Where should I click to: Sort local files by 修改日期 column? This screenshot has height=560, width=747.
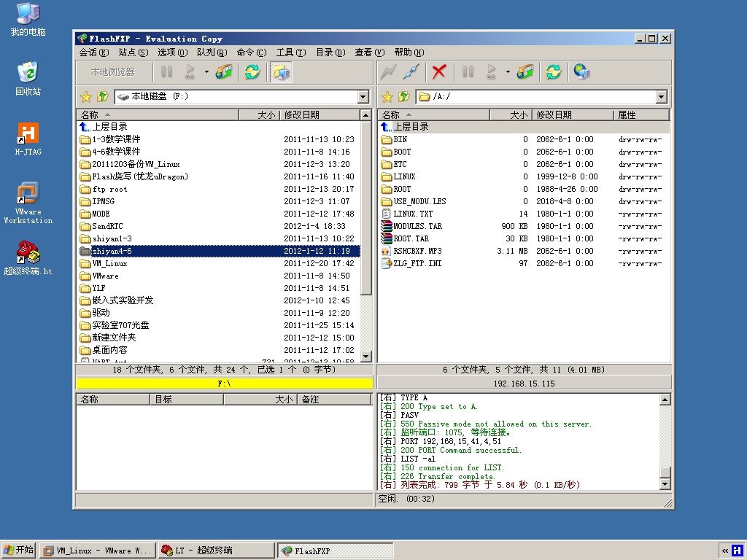click(x=320, y=114)
